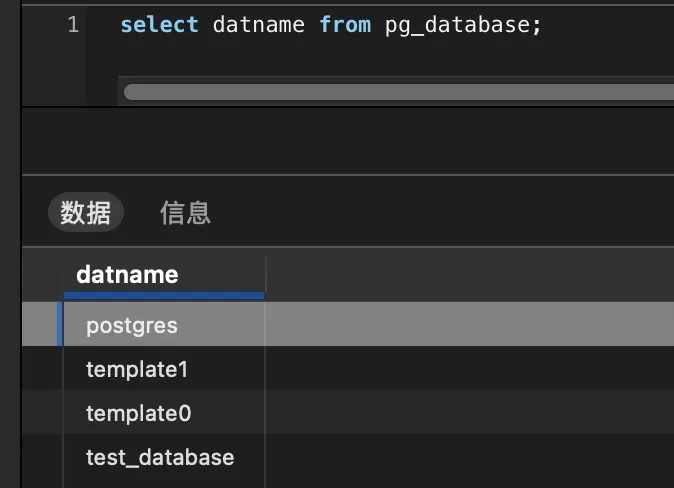Select the template1 cell

click(x=137, y=369)
